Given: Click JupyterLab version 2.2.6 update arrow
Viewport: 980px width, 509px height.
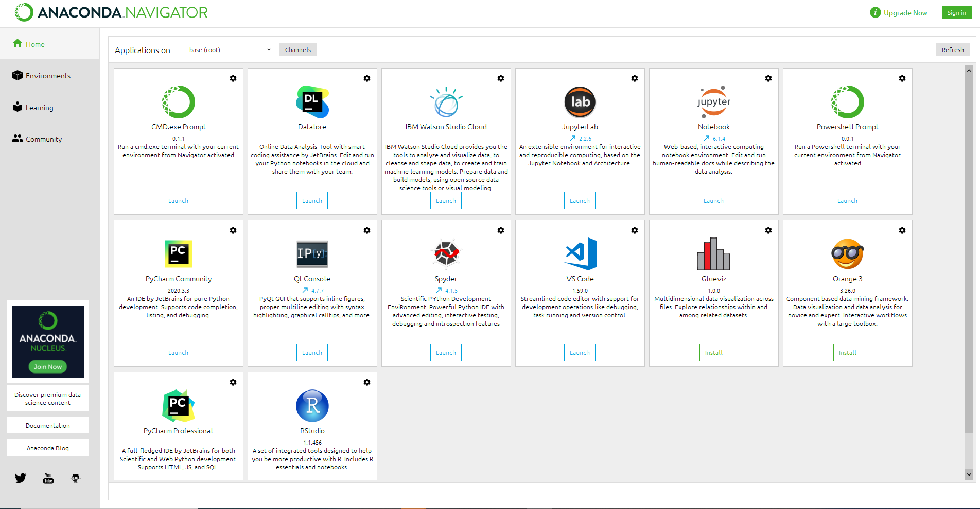Looking at the screenshot, I should [x=573, y=138].
